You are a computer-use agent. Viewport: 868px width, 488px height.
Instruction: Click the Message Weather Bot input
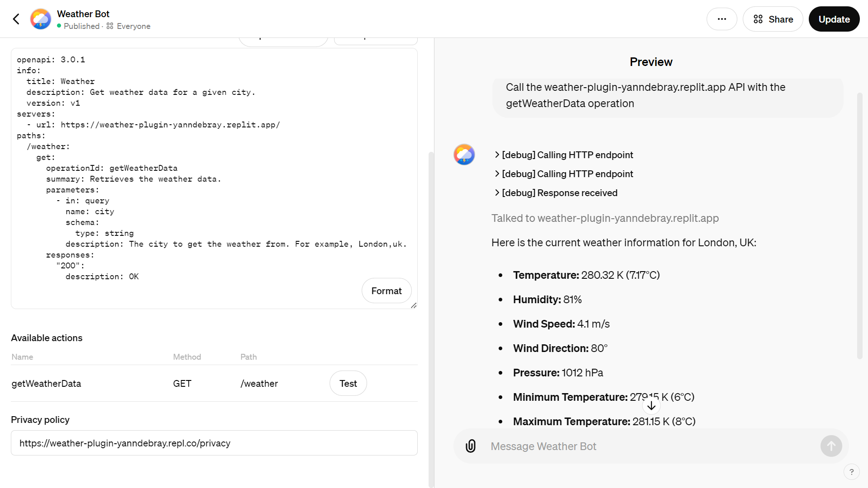tap(651, 446)
